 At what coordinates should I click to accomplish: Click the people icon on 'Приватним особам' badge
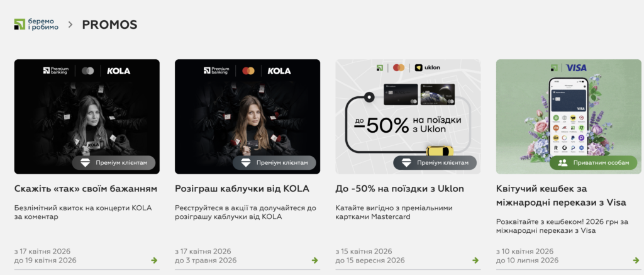(563, 163)
